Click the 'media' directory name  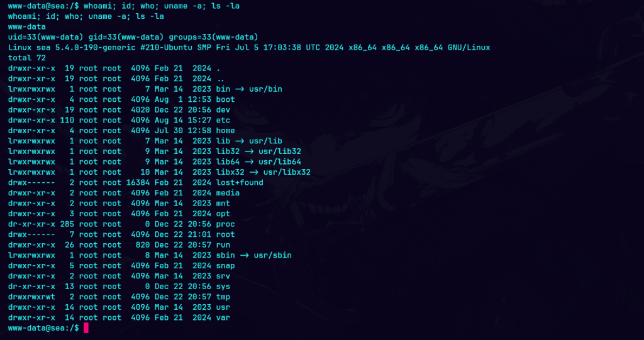click(228, 193)
